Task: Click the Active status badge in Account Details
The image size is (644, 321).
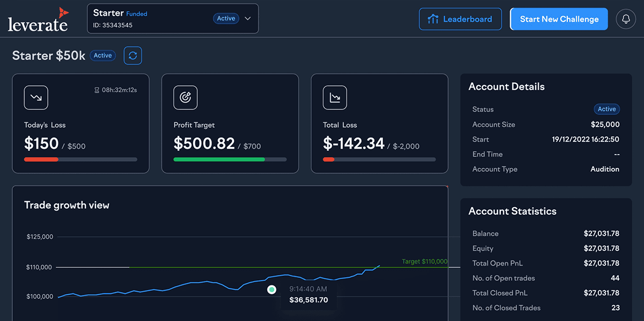Action: [x=606, y=109]
